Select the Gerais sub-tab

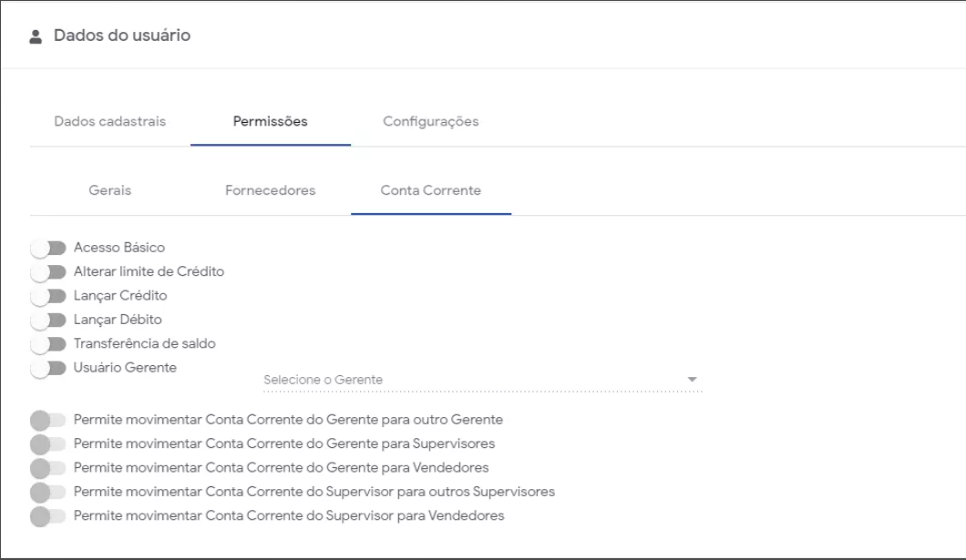[x=109, y=191]
